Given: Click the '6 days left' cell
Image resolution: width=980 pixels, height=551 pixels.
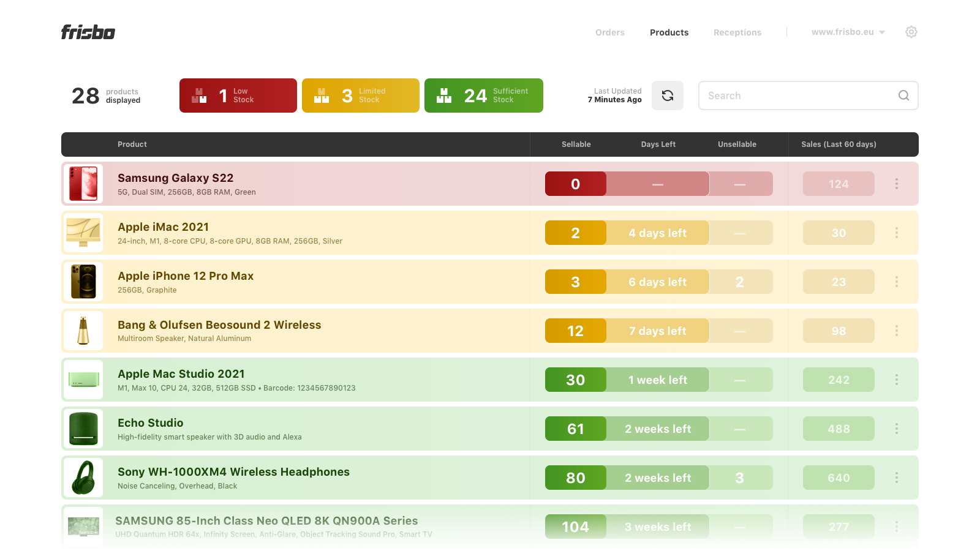Looking at the screenshot, I should click(x=658, y=282).
